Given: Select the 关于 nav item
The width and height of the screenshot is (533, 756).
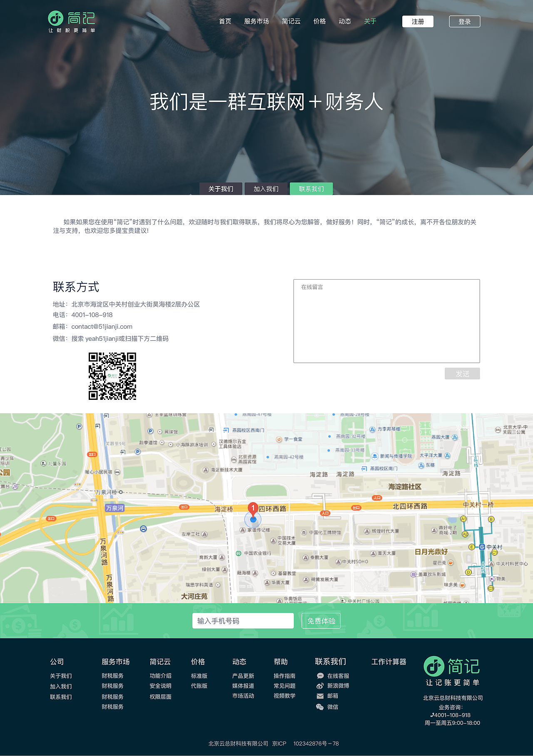Looking at the screenshot, I should (370, 21).
